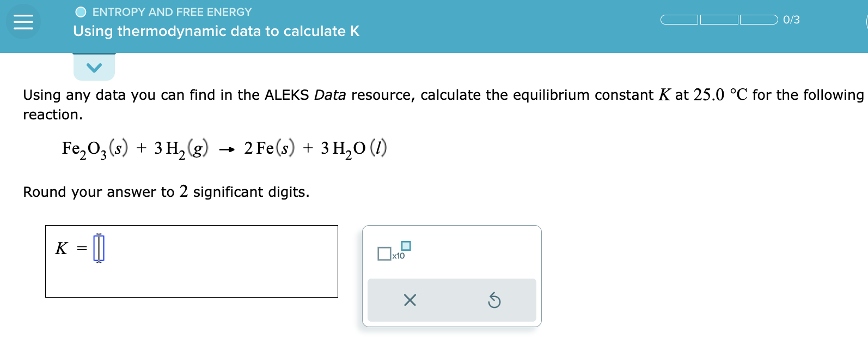Click the partially visible circular icon at top right
The width and height of the screenshot is (868, 338).
point(865,20)
